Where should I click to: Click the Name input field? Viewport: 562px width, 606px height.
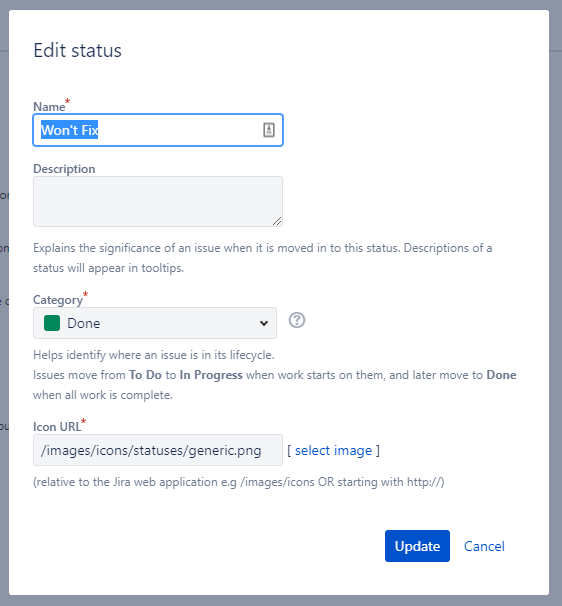pos(158,130)
